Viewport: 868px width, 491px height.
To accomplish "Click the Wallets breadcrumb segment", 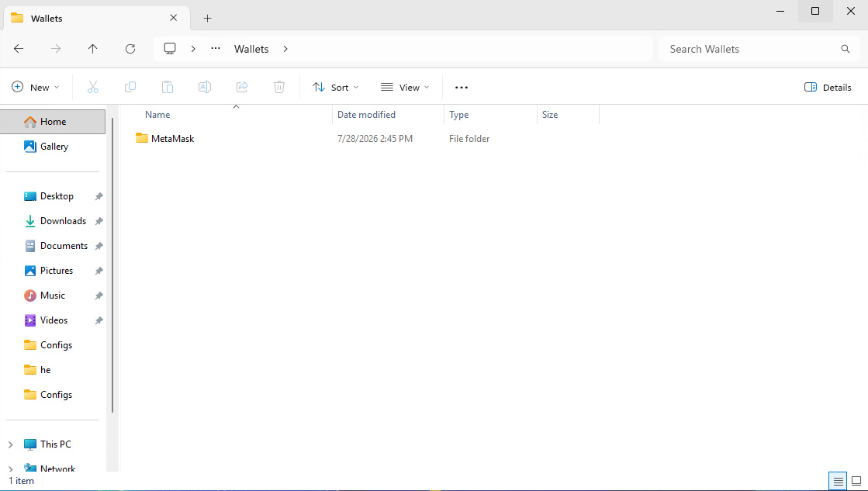I will (x=251, y=49).
